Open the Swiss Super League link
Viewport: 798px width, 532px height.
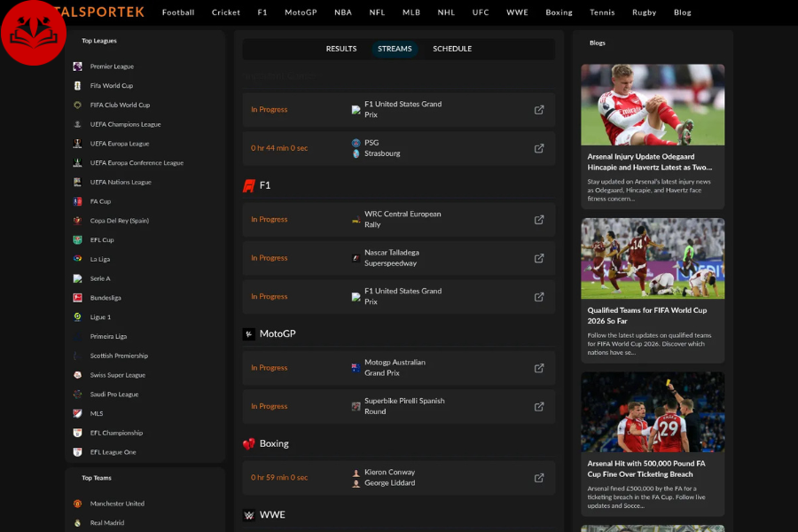tap(118, 375)
